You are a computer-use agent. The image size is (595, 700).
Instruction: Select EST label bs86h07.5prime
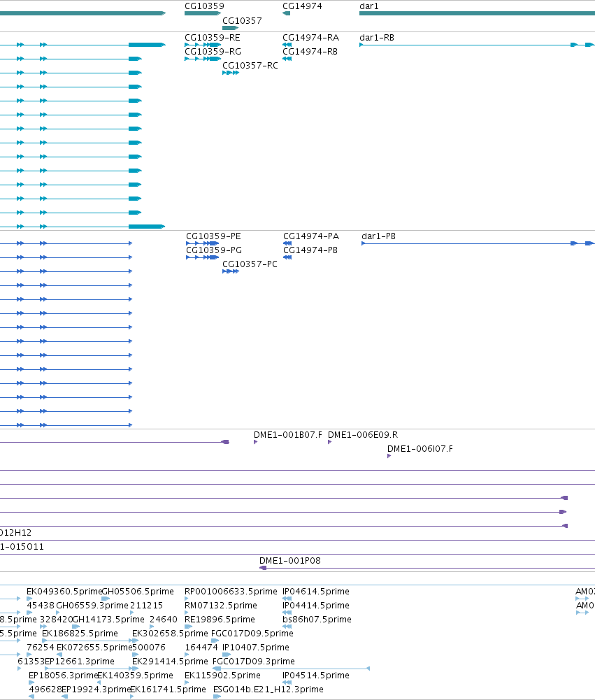click(x=317, y=620)
